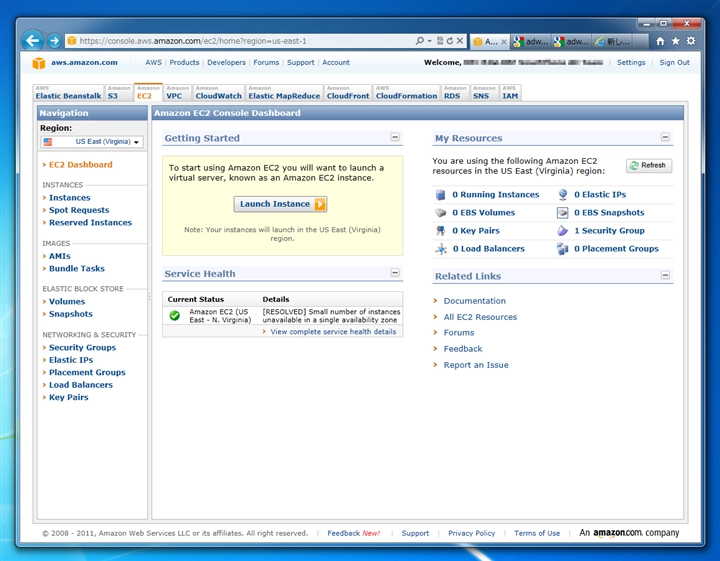Viewport: 720px width, 561px height.
Task: Open the Favorites star icon
Action: coord(675,41)
